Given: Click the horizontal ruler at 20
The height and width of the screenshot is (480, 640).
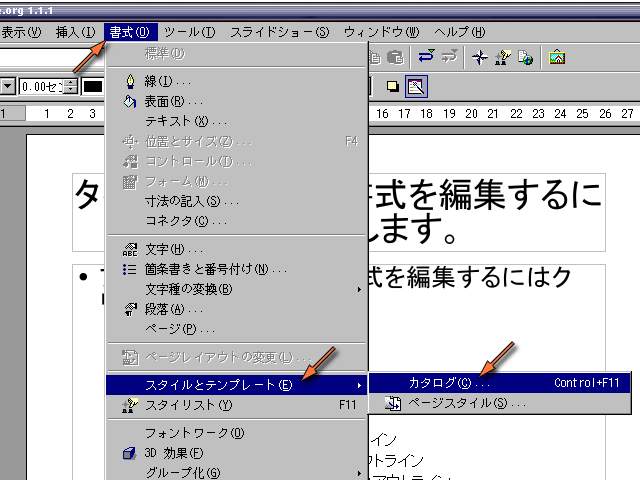Looking at the screenshot, I should pos(471,113).
